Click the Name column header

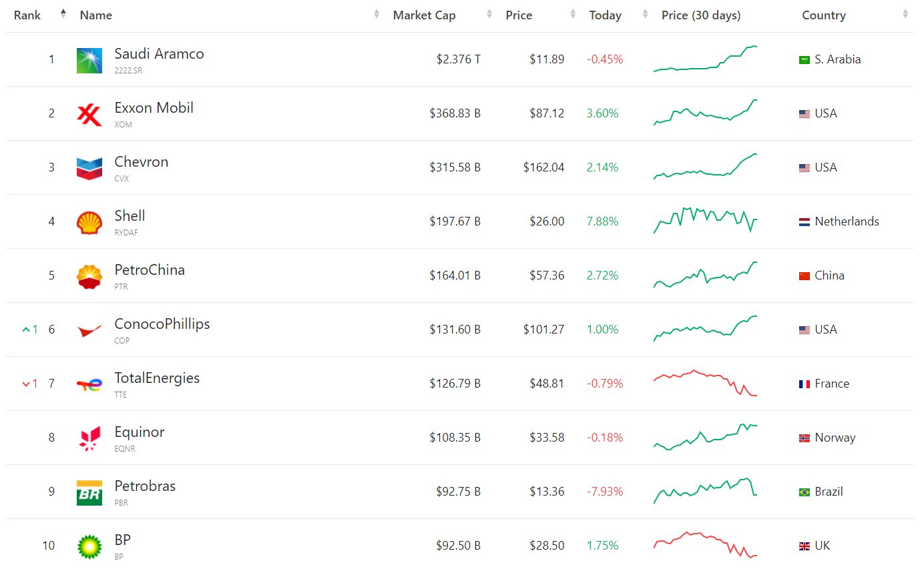tap(96, 15)
